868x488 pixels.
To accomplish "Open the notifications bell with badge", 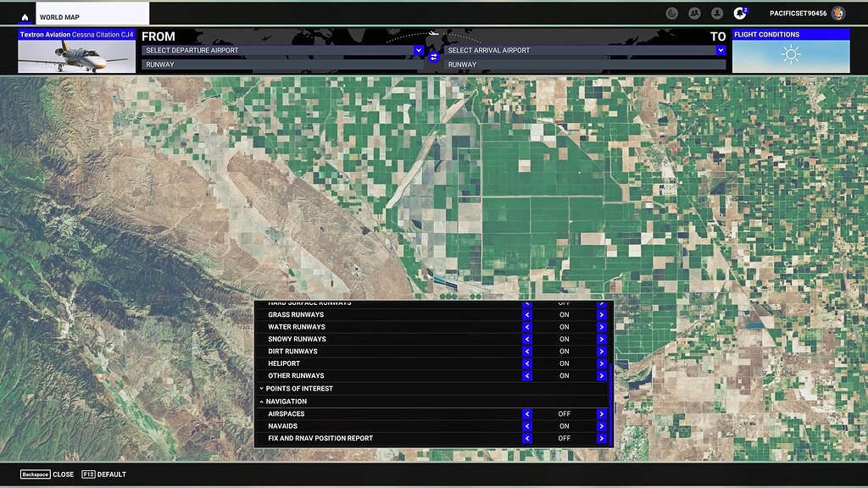I will point(742,12).
